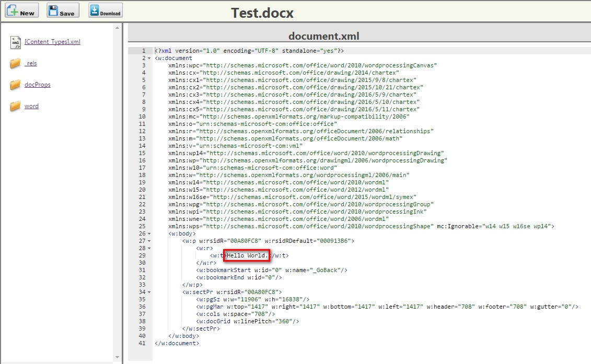This screenshot has width=591, height=364.
Task: Open the _rels folder link
Action: 31,63
